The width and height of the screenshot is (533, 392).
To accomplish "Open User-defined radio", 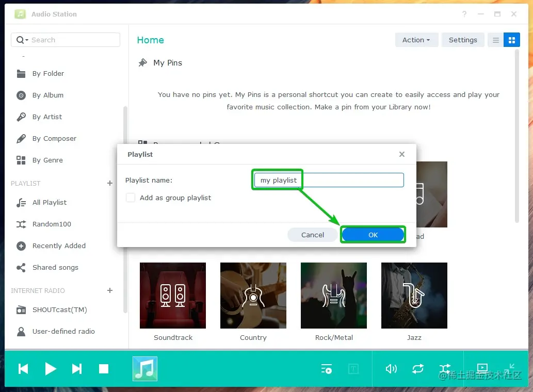I will click(63, 332).
